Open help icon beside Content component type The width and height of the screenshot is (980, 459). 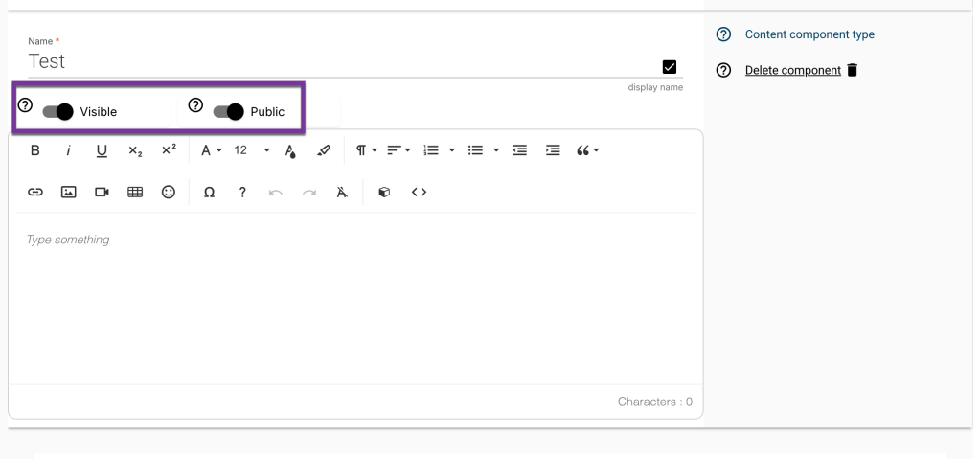coord(723,34)
